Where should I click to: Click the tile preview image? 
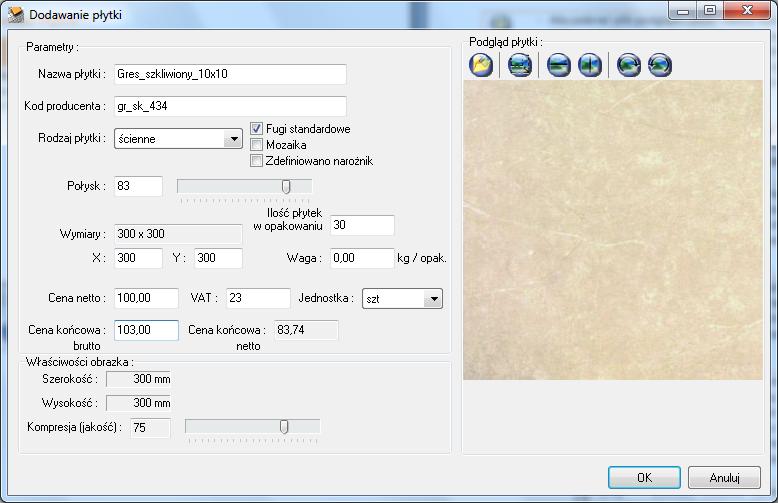(x=613, y=230)
